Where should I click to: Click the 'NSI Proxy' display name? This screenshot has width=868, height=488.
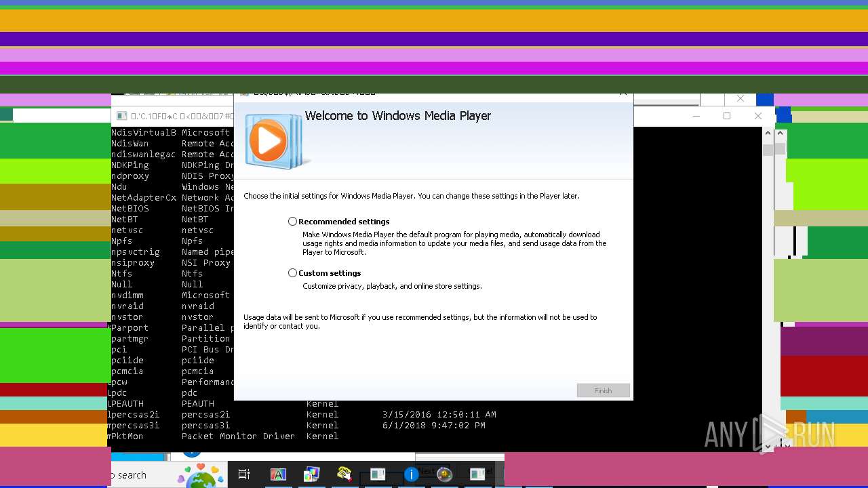(206, 263)
